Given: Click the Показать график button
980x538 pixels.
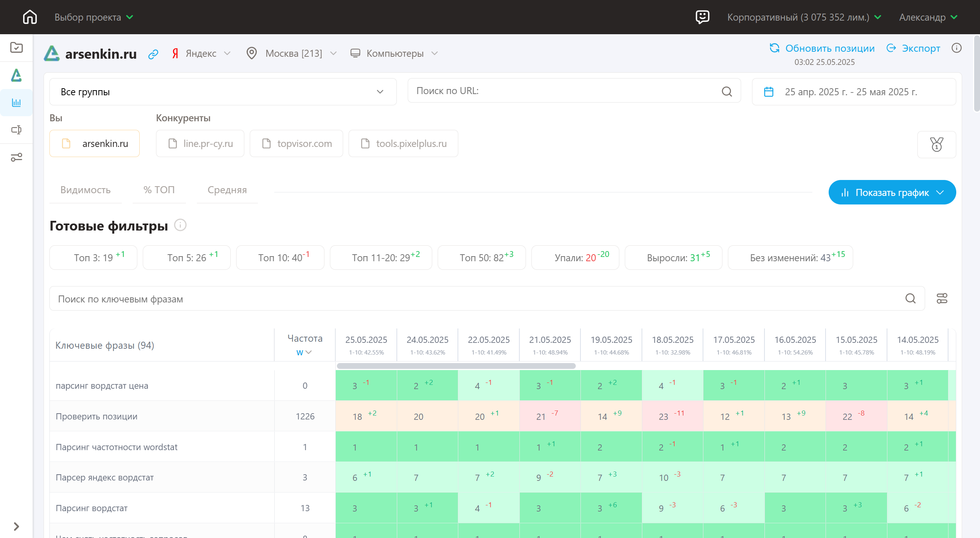Looking at the screenshot, I should (x=892, y=192).
